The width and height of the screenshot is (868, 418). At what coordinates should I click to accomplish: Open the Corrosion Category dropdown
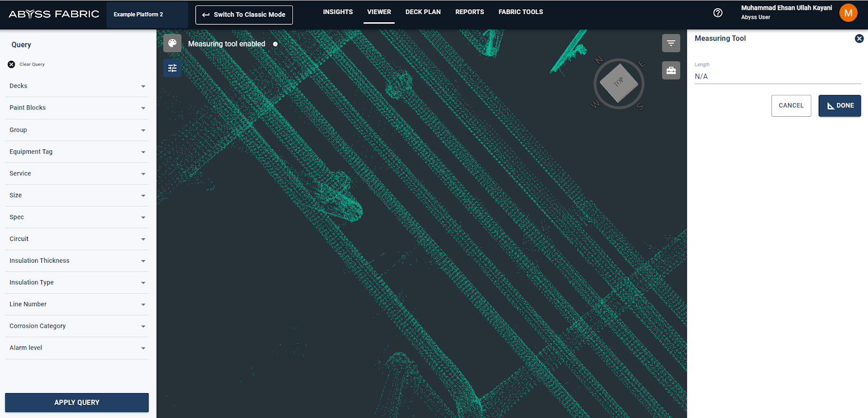coord(76,326)
